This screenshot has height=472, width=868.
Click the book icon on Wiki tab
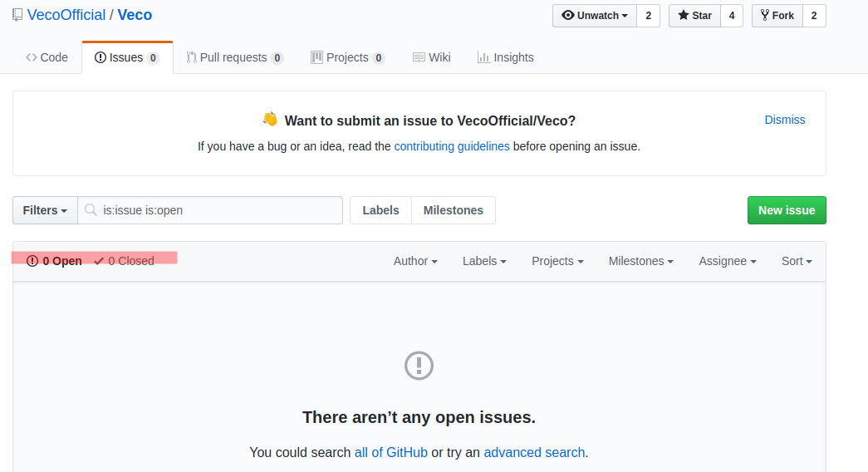click(419, 57)
